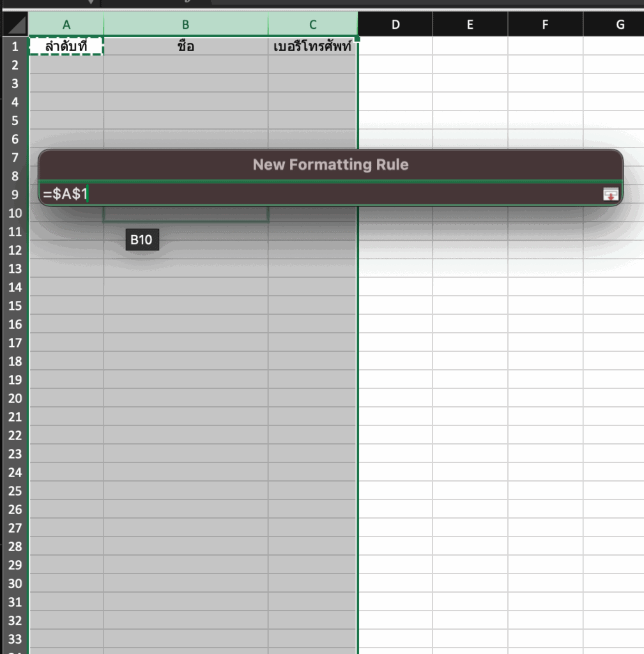The height and width of the screenshot is (654, 644).
Task: Select row header 1
Action: coord(14,45)
